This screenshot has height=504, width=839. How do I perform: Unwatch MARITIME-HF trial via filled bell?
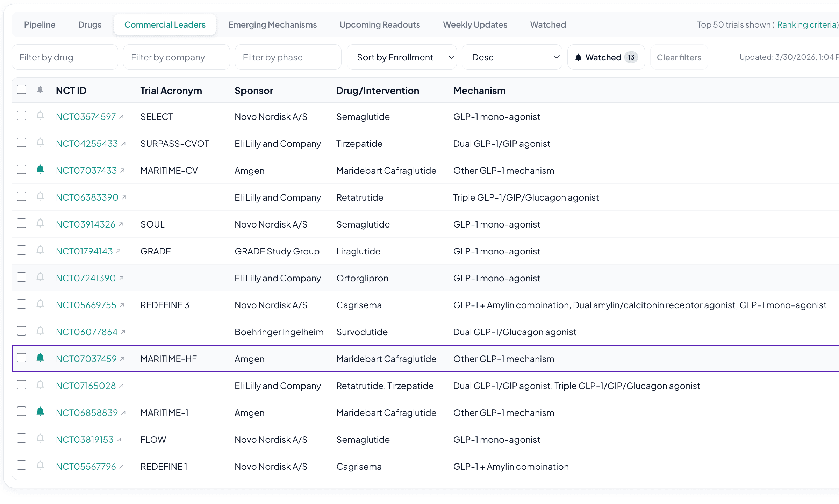[40, 358]
